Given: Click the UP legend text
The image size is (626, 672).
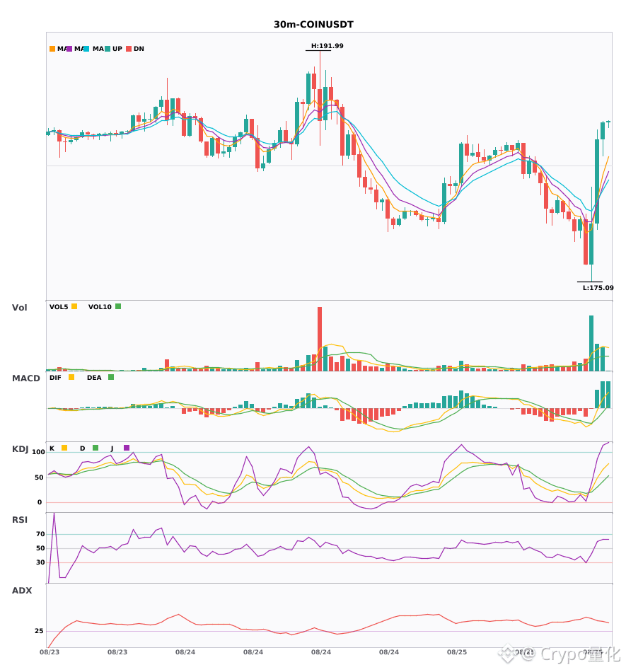Looking at the screenshot, I should [117, 49].
